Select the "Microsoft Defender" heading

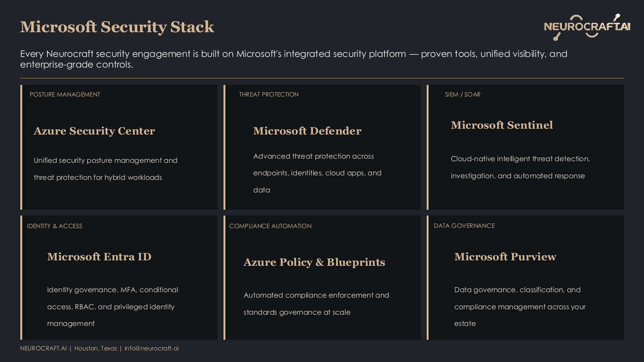click(307, 131)
